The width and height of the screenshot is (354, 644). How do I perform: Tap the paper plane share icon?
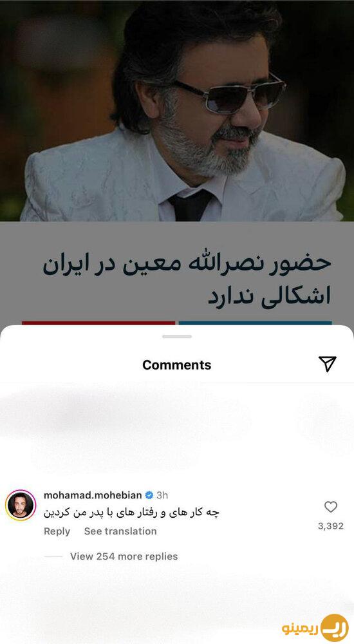click(x=328, y=364)
